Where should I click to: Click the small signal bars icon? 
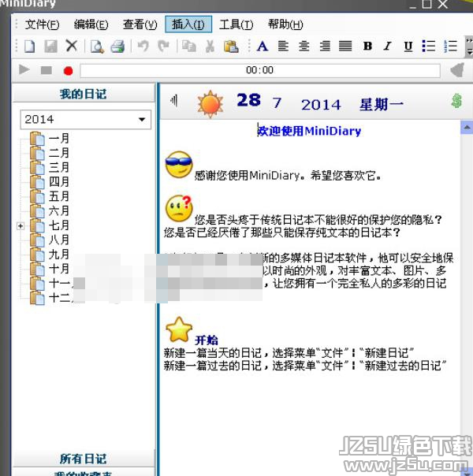click(x=174, y=101)
